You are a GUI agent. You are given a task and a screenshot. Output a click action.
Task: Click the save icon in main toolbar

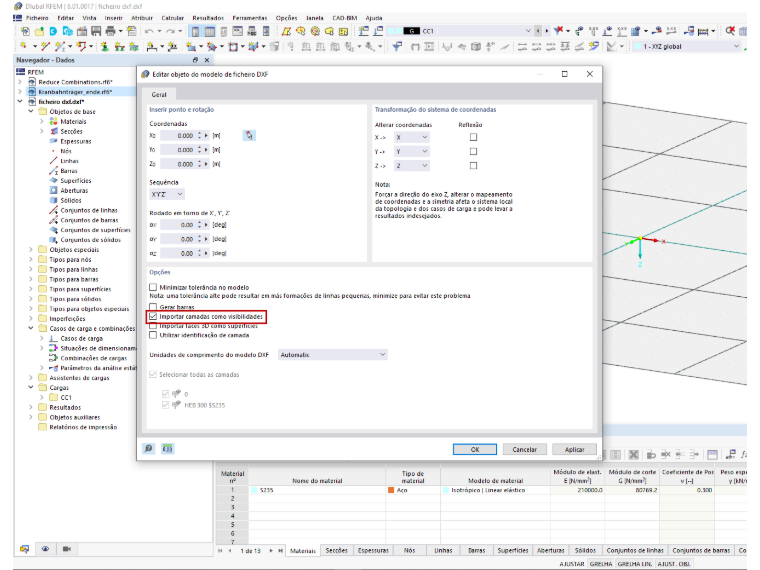coord(96,31)
